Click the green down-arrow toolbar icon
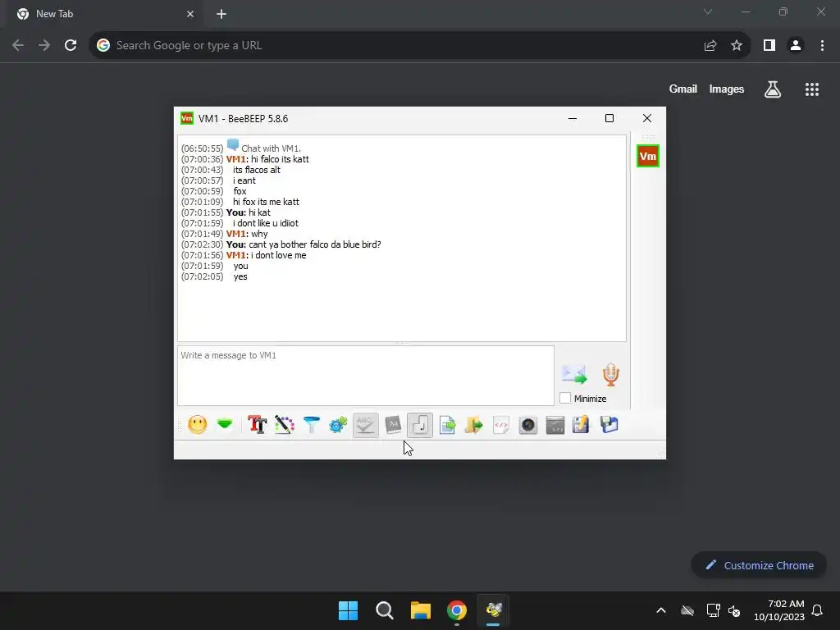This screenshot has height=630, width=840. click(225, 425)
